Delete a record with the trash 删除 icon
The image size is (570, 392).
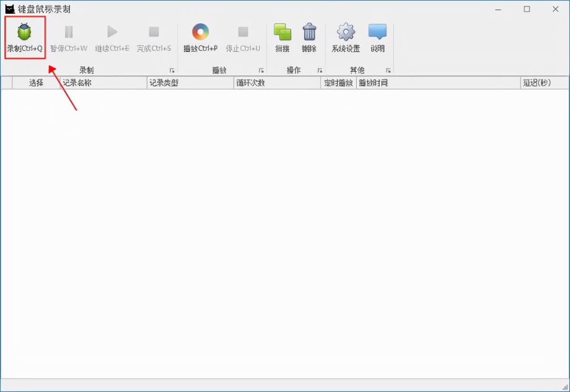tap(310, 32)
